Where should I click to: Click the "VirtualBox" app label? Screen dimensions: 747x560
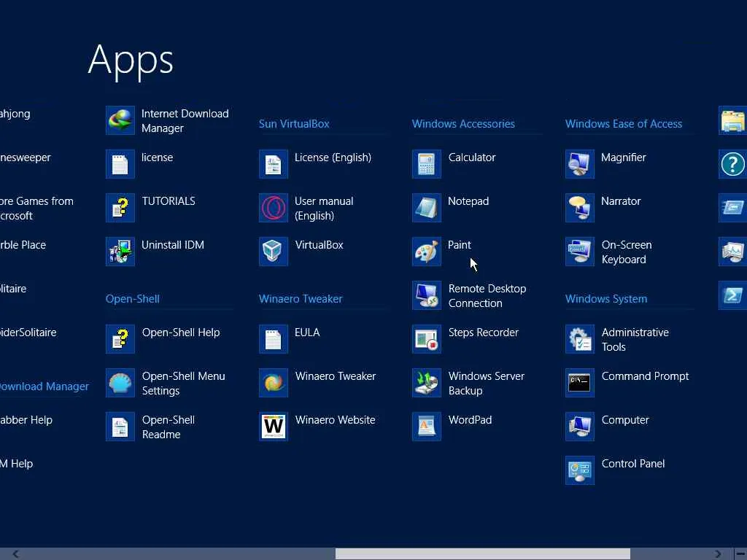coord(319,245)
